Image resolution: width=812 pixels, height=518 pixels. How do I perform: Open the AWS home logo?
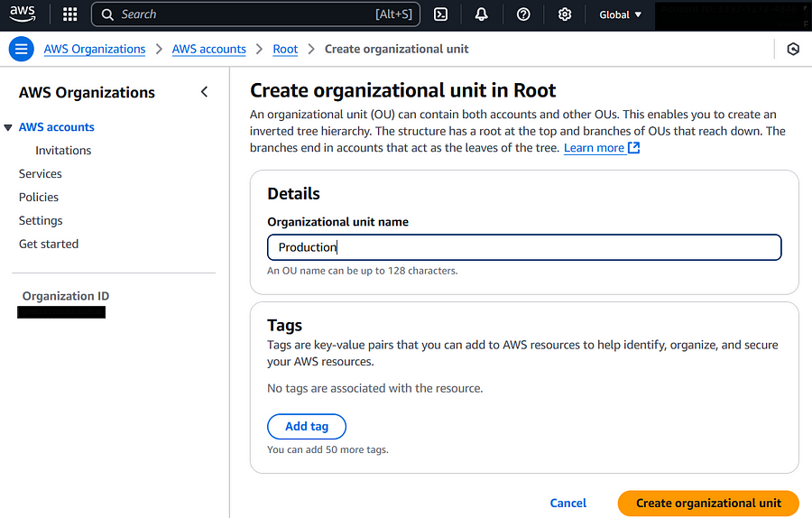[23, 14]
